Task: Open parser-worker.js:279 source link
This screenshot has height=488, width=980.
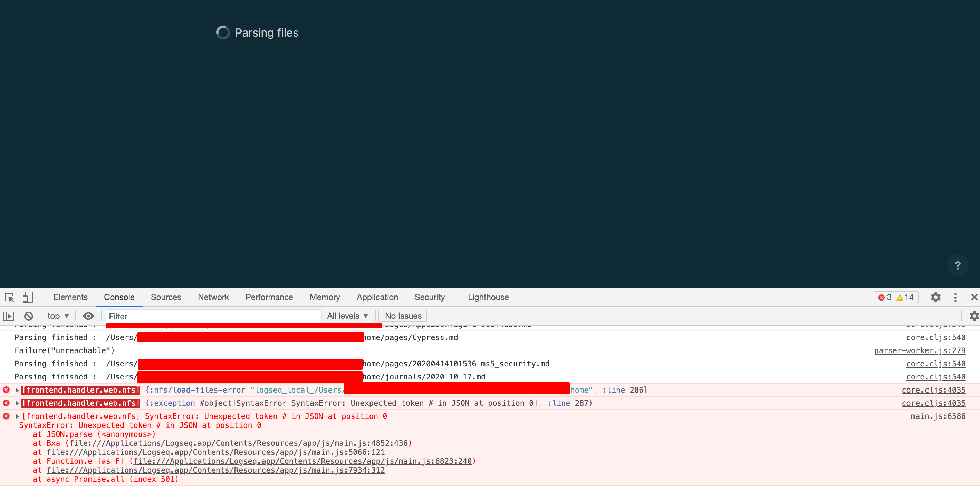Action: point(920,350)
